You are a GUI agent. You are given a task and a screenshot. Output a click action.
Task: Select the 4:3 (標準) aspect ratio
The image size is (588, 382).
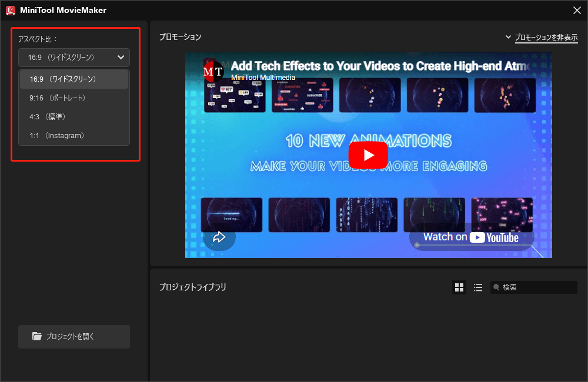(73, 116)
